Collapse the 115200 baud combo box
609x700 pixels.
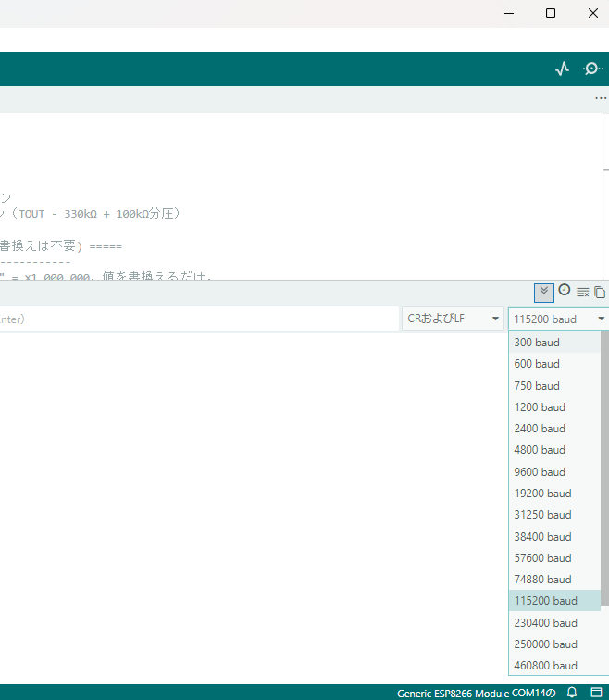coord(559,319)
